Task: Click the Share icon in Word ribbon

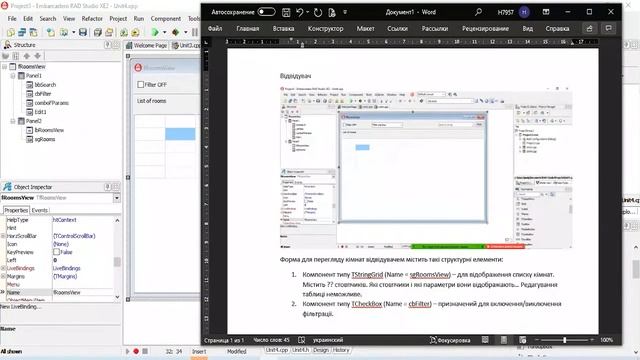Action: click(589, 29)
